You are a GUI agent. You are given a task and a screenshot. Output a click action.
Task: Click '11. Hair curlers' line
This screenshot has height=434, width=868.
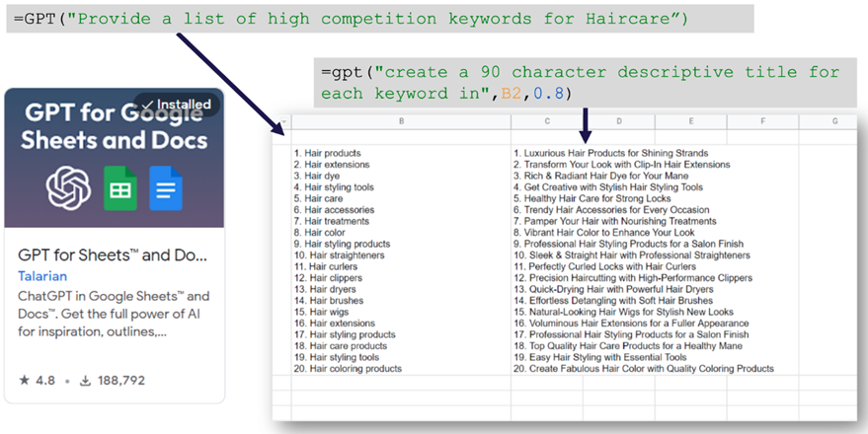326,266
